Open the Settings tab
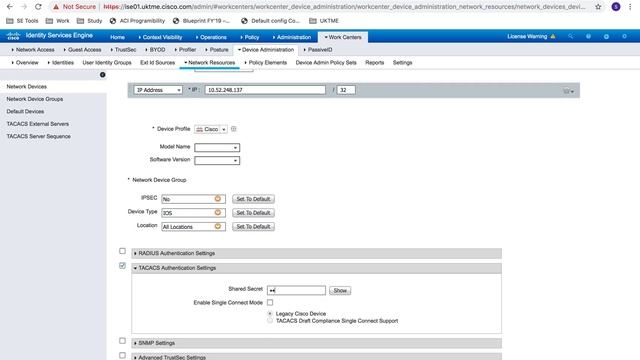Viewport: 640px width, 360px height. pyautogui.click(x=402, y=62)
